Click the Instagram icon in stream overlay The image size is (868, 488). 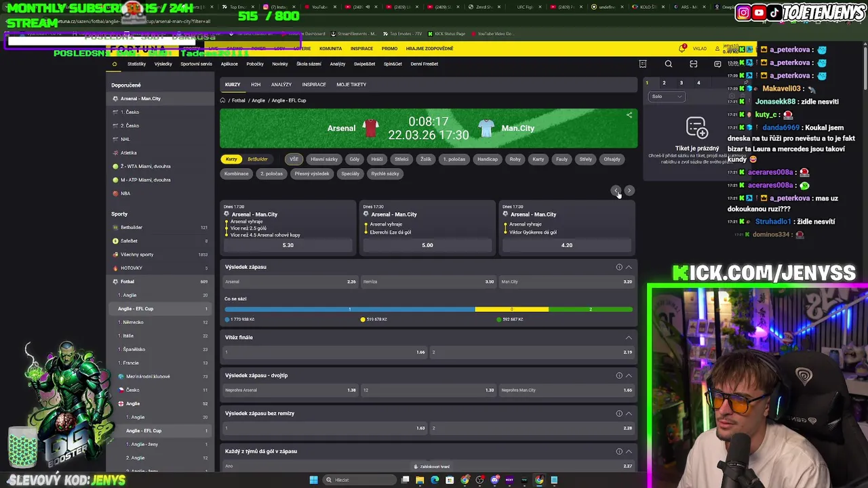coord(743,12)
